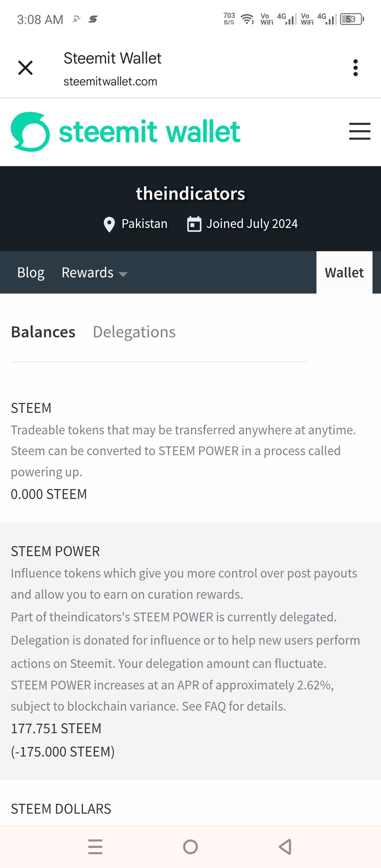Tap the steemit wallet logo text
The width and height of the screenshot is (381, 868).
click(150, 132)
